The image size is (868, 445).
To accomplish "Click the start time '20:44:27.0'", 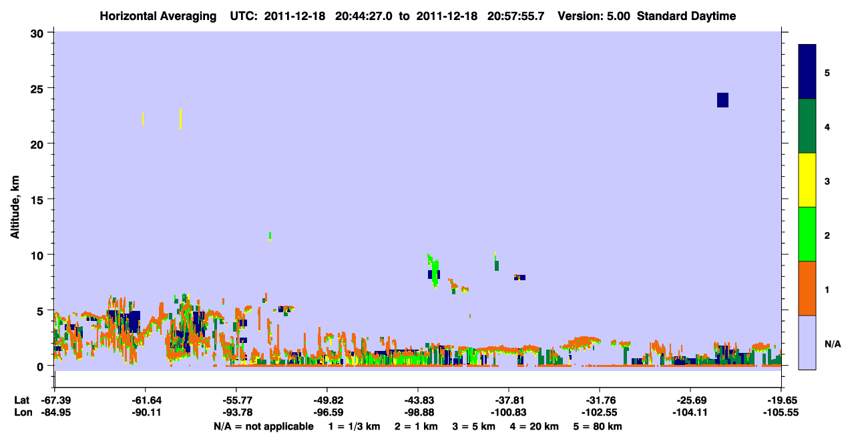I will (363, 16).
